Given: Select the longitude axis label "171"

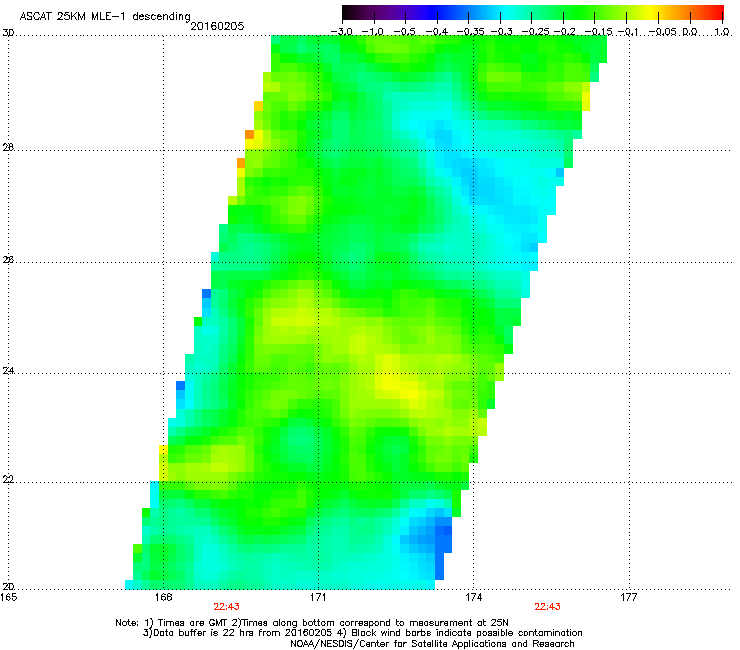Looking at the screenshot, I should (318, 597).
